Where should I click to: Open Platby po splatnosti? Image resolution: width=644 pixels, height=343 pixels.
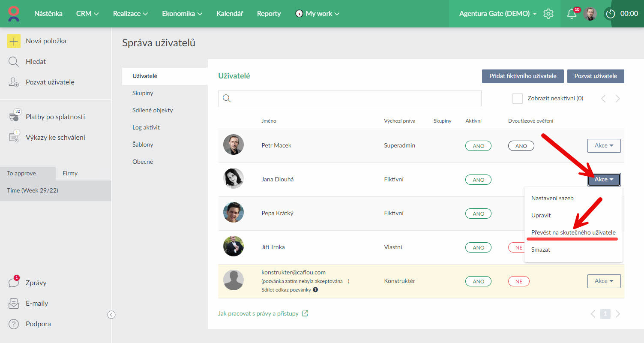point(55,117)
